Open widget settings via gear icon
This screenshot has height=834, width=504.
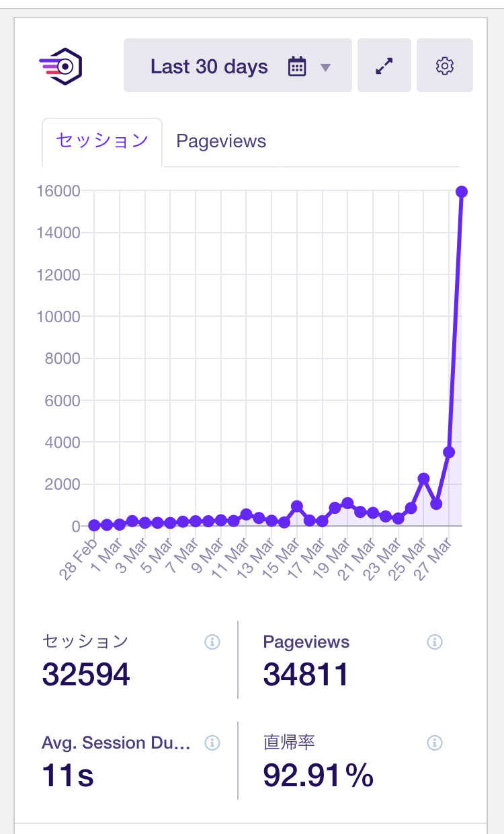[445, 66]
